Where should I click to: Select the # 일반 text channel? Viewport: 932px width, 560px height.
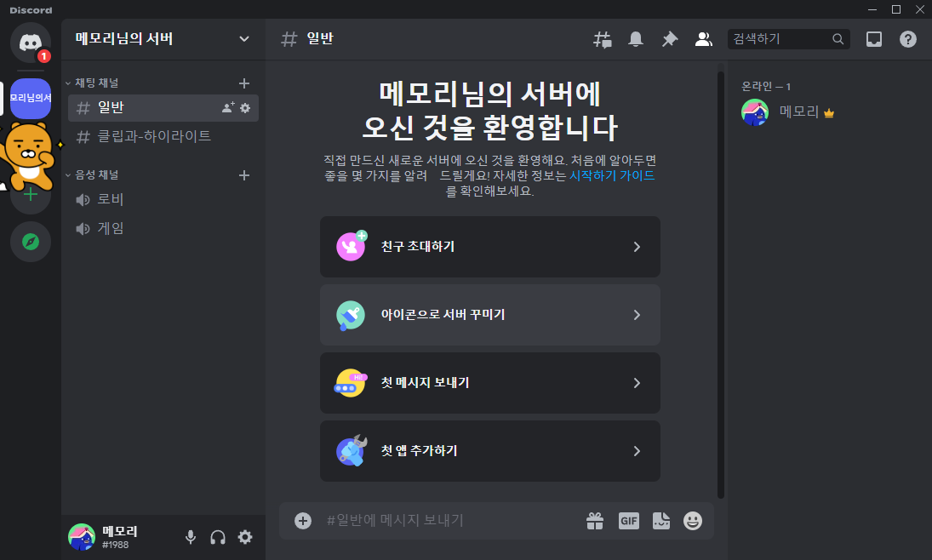click(163, 107)
